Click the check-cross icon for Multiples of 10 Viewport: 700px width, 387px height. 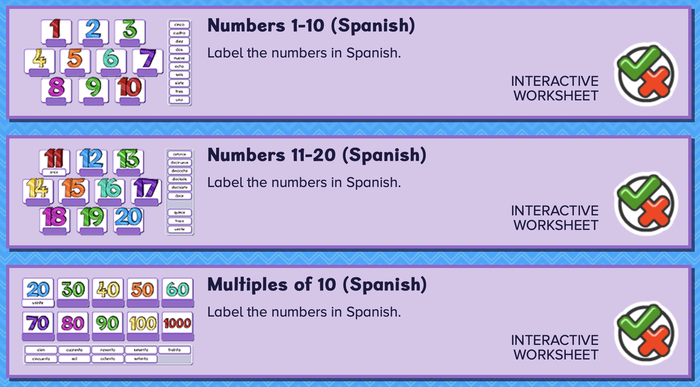(x=646, y=333)
